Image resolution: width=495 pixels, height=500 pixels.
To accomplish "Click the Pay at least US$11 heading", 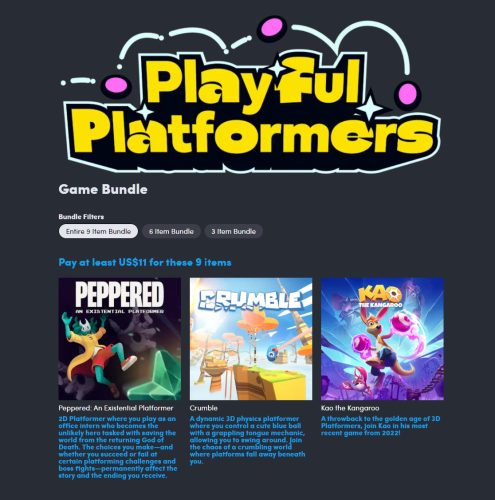I will 145,262.
